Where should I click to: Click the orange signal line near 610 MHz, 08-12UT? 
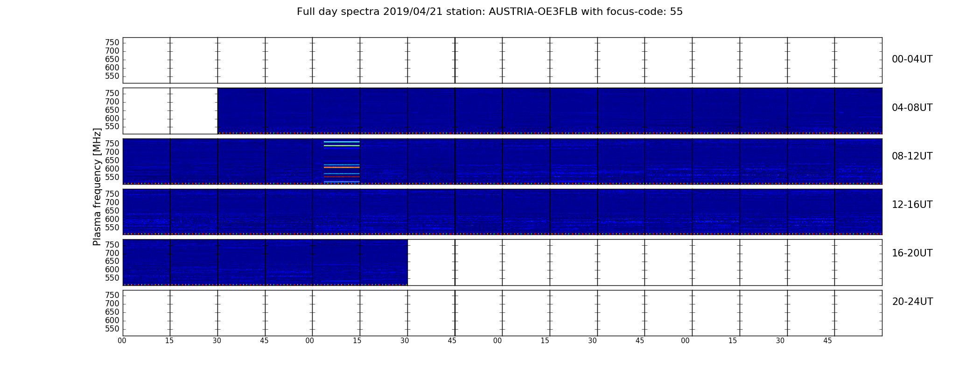pyautogui.click(x=342, y=167)
